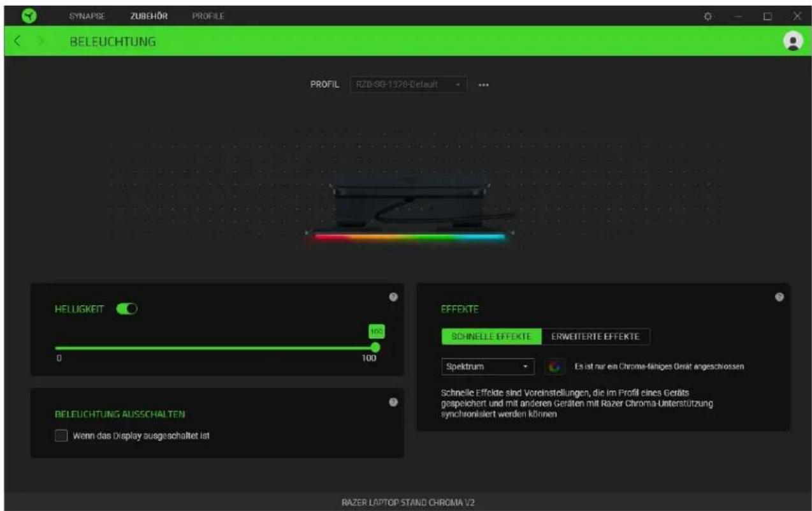Screen dimensions: 812x511
Task: Click the Beleuchtung ausschalten heading
Action: pyautogui.click(x=120, y=414)
